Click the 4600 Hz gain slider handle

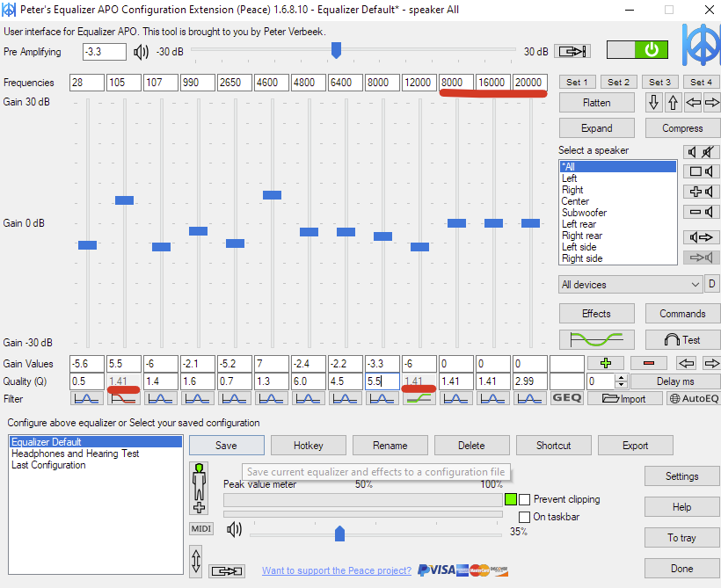273,195
